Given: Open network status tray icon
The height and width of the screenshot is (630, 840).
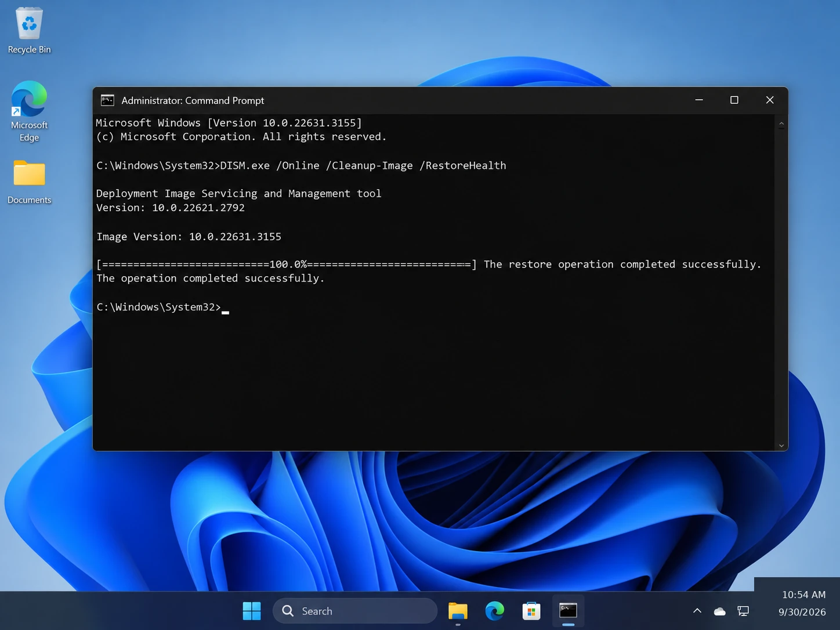Looking at the screenshot, I should [743, 611].
